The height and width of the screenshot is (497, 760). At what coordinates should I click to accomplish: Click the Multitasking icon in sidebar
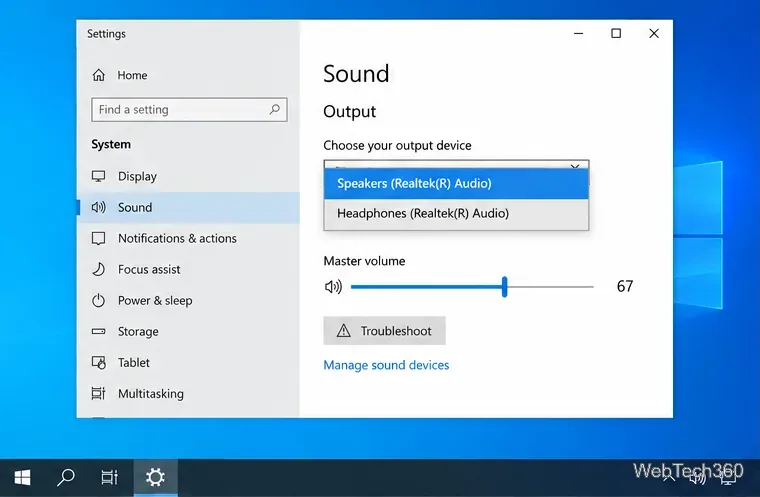pyautogui.click(x=98, y=393)
